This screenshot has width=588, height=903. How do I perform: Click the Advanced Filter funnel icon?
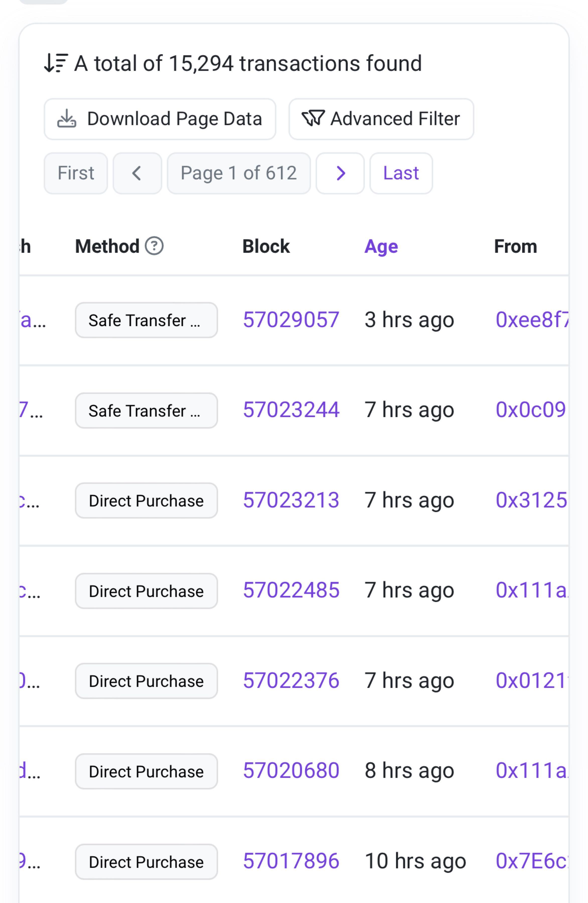313,118
